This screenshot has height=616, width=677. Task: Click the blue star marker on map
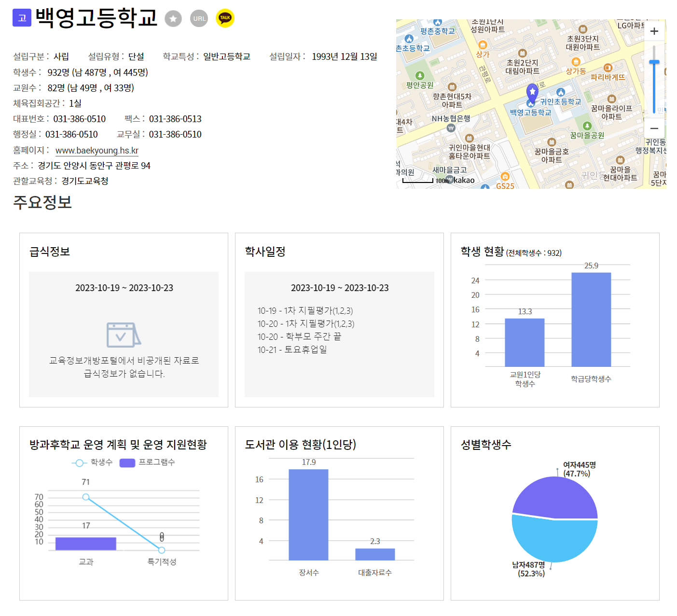click(x=532, y=92)
